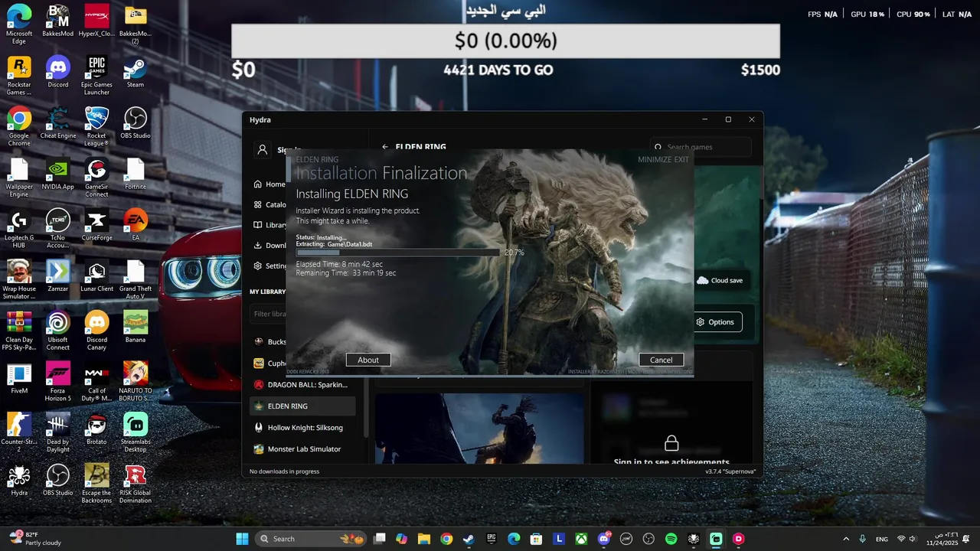Viewport: 980px width, 551px height.
Task: Open RISK Global Domination desktop icon
Action: [136, 484]
